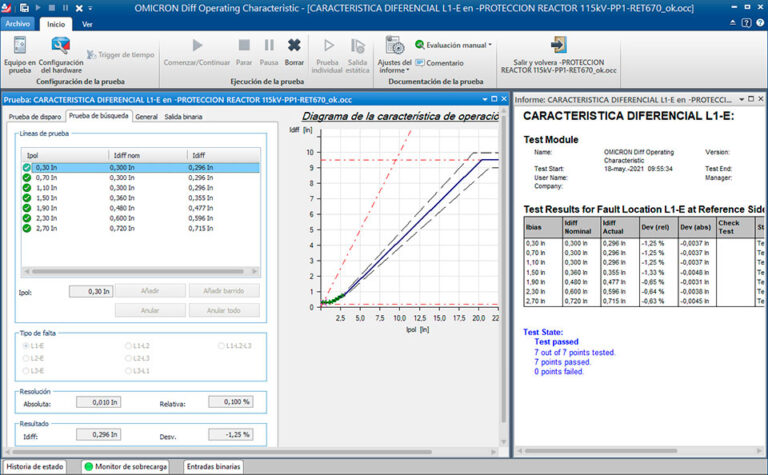Click the save icon in quick access toolbar
Viewport: 768px width, 475px height.
24,8
